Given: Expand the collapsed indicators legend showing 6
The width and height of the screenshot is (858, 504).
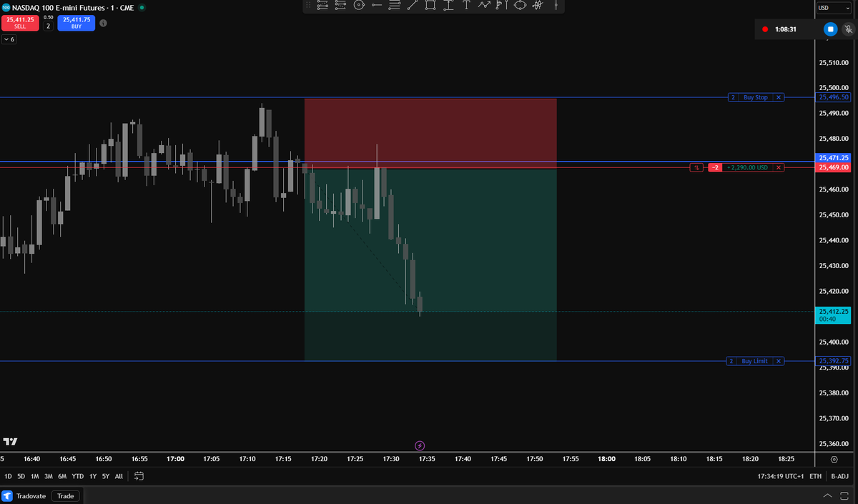Looking at the screenshot, I should 9,39.
